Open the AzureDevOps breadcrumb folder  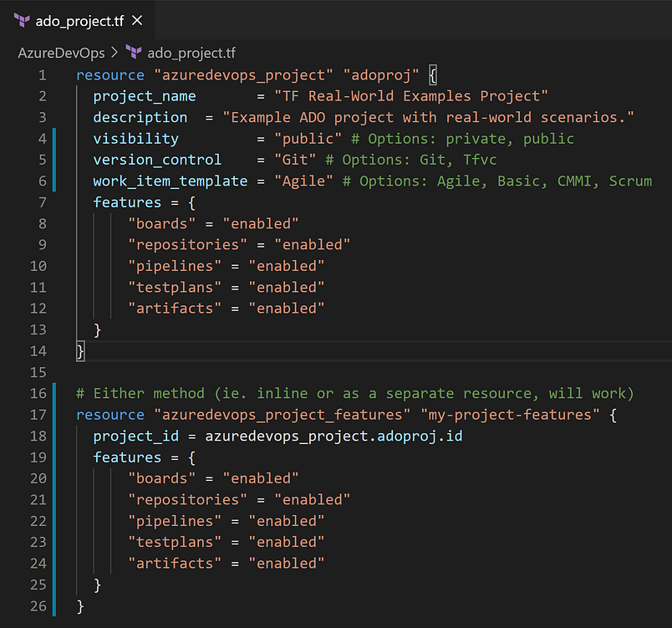point(61,53)
